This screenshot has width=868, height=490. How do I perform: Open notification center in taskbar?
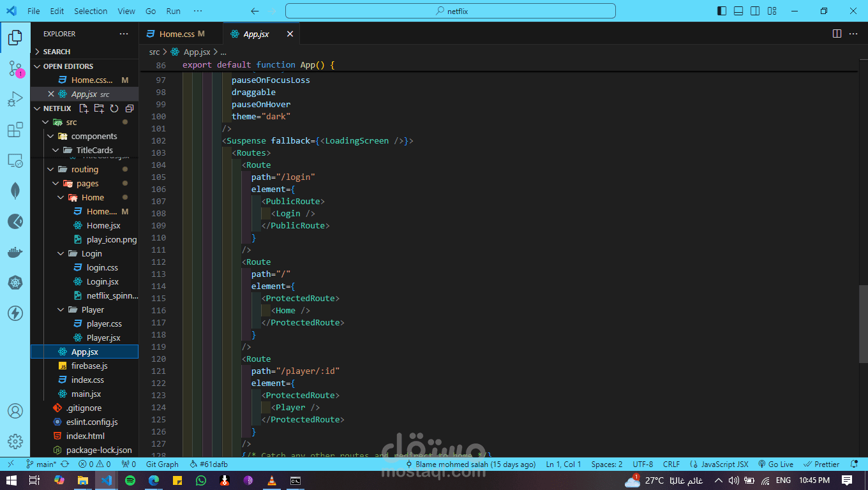click(847, 480)
